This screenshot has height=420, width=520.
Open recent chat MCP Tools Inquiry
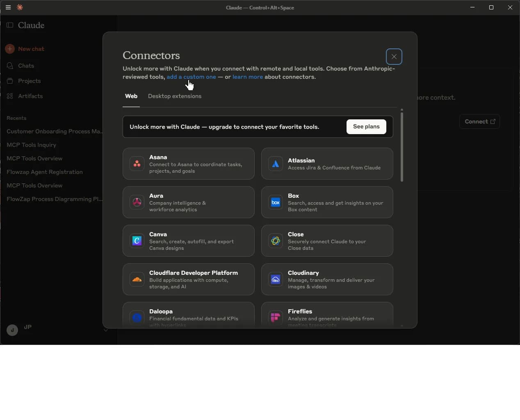pos(31,145)
